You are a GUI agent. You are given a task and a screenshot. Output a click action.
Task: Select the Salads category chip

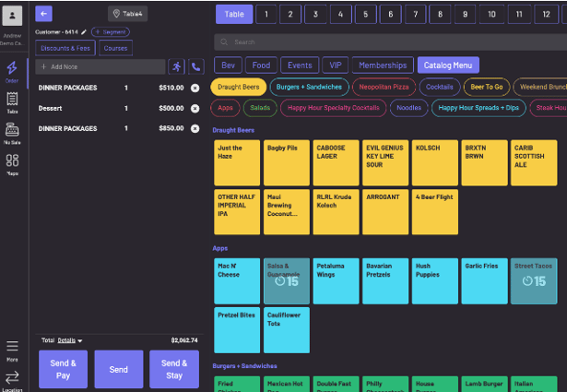point(260,108)
